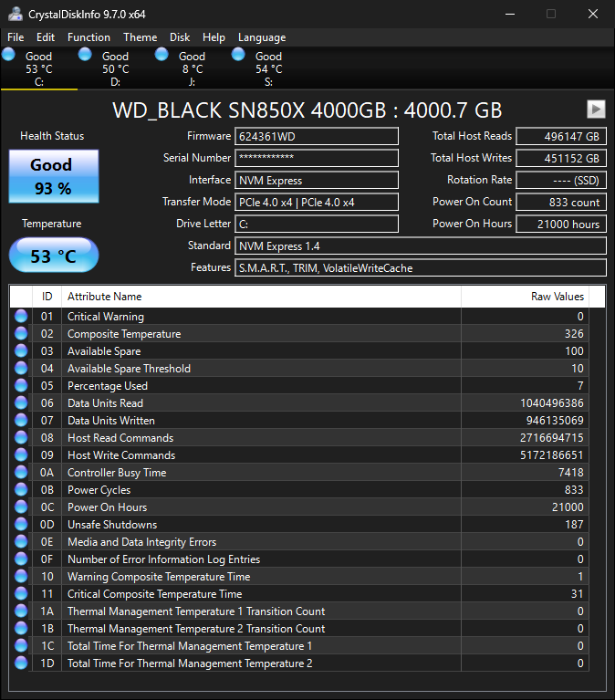Click status orb of Composite Temperature row
The height and width of the screenshot is (700, 615).
tap(21, 333)
